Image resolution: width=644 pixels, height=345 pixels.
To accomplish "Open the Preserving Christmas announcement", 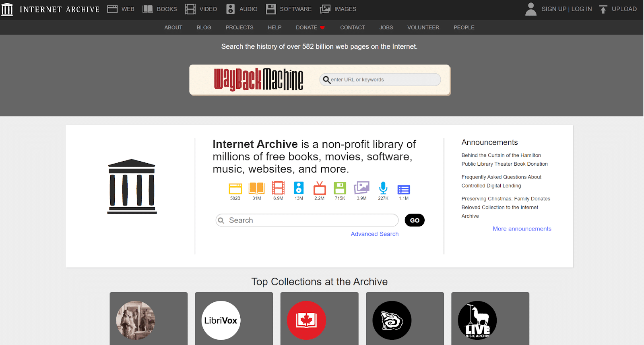I will tap(506, 207).
